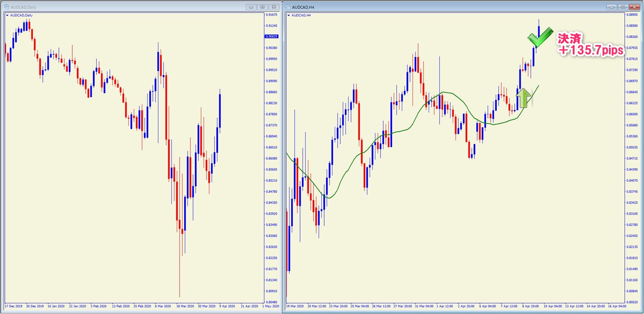Click the 0.91670 price on Daily axis
The width and height of the screenshot is (644, 314).
272,15
